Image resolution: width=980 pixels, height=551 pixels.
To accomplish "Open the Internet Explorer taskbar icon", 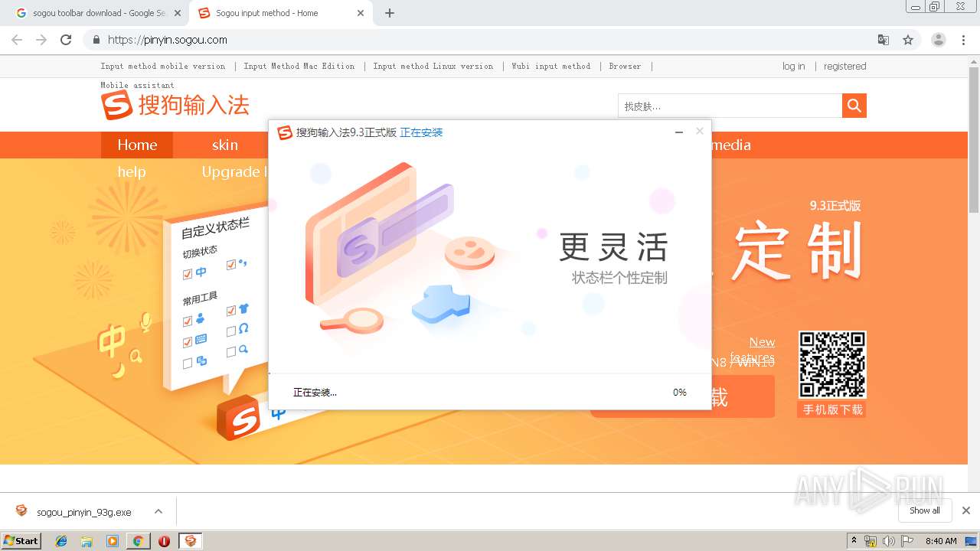I will (61, 541).
